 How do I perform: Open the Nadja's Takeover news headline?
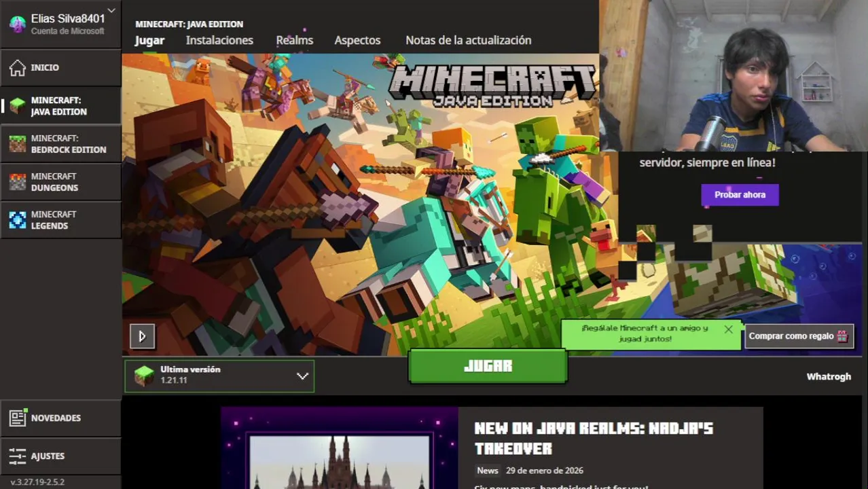pyautogui.click(x=594, y=438)
